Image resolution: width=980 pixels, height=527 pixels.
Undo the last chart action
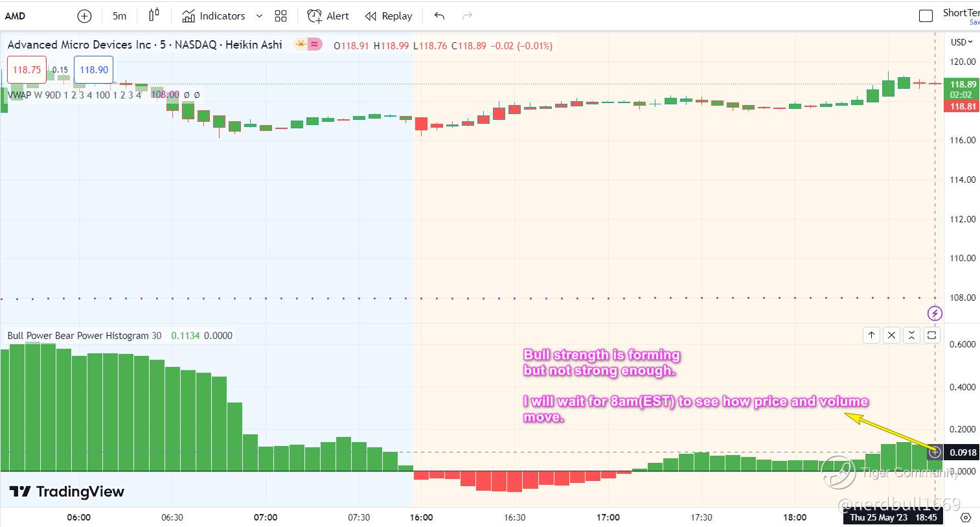coord(440,16)
